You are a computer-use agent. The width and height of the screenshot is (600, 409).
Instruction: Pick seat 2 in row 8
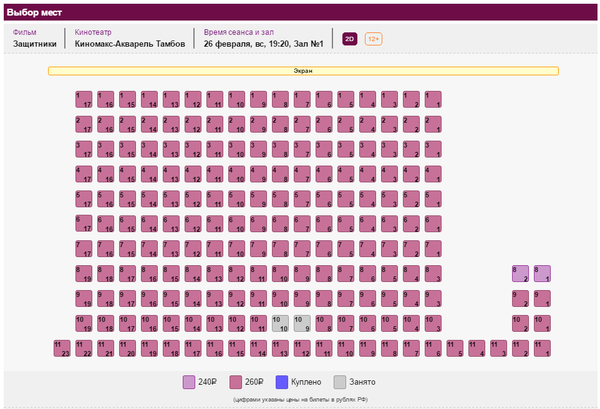click(x=520, y=274)
